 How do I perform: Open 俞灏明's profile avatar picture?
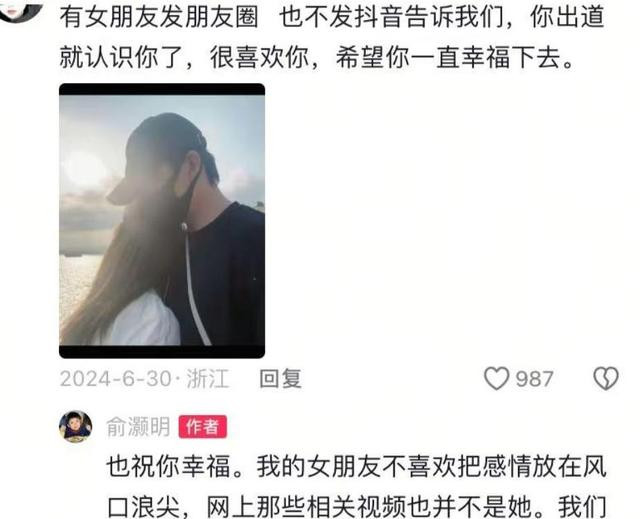point(76,427)
